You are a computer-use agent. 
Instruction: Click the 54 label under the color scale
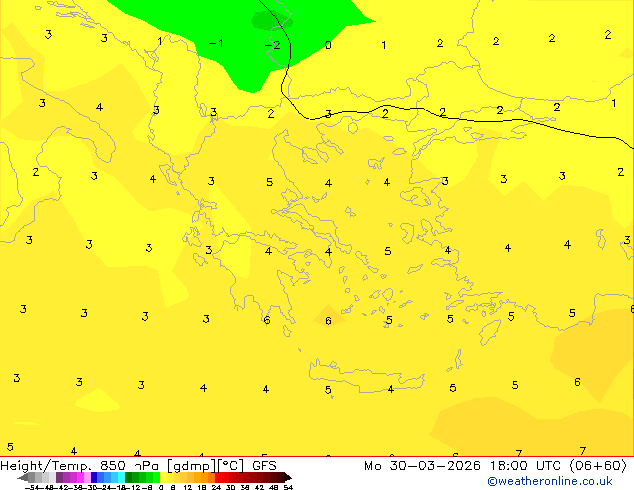click(288, 487)
